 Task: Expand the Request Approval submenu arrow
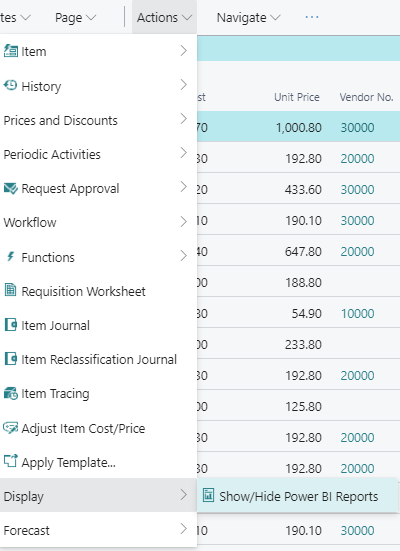pos(183,187)
